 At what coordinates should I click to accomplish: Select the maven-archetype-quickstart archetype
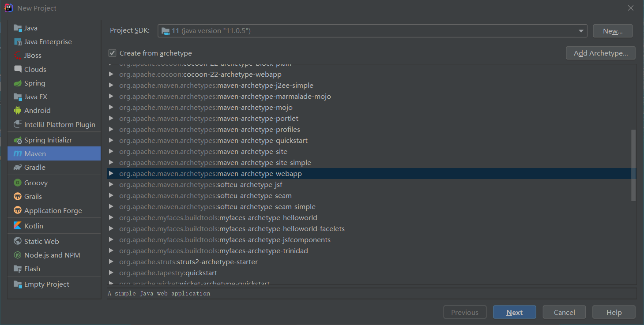pos(214,140)
